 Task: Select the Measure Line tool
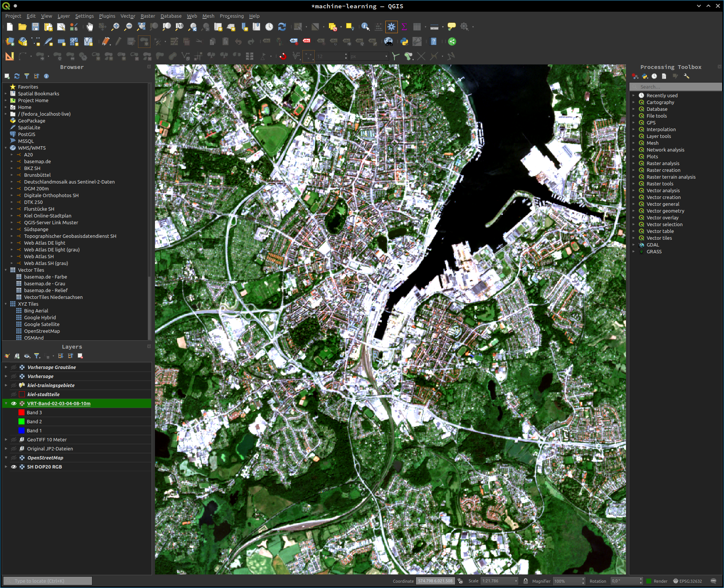pyautogui.click(x=434, y=27)
